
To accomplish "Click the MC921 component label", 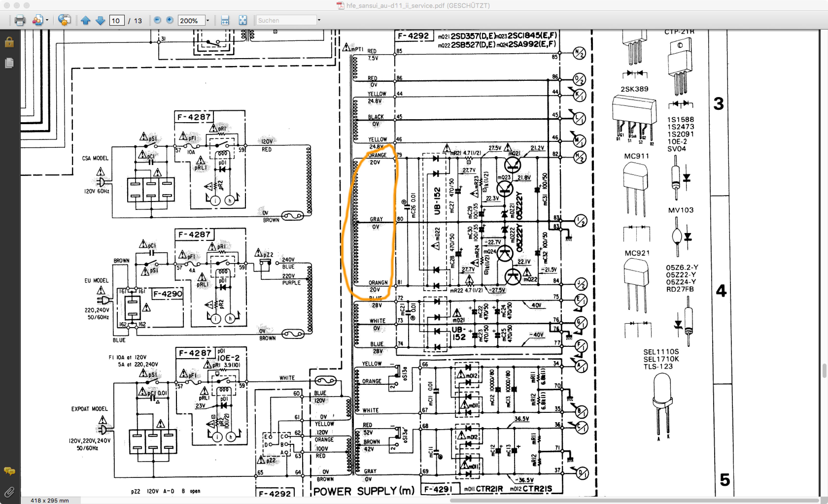I will click(637, 253).
